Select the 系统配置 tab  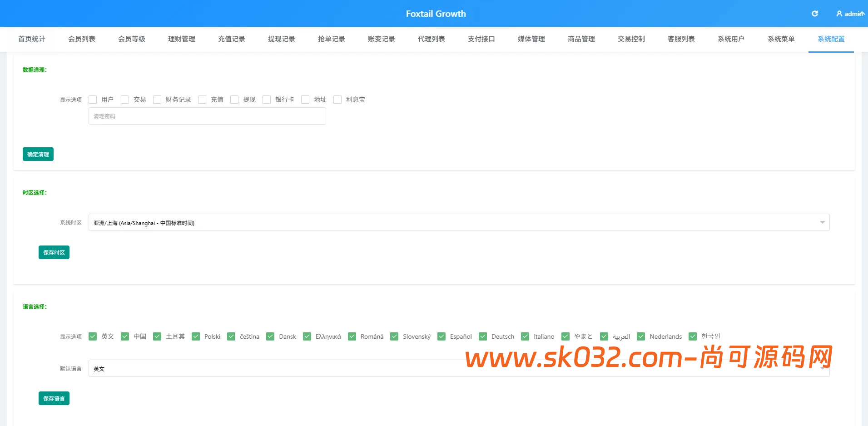tap(831, 39)
